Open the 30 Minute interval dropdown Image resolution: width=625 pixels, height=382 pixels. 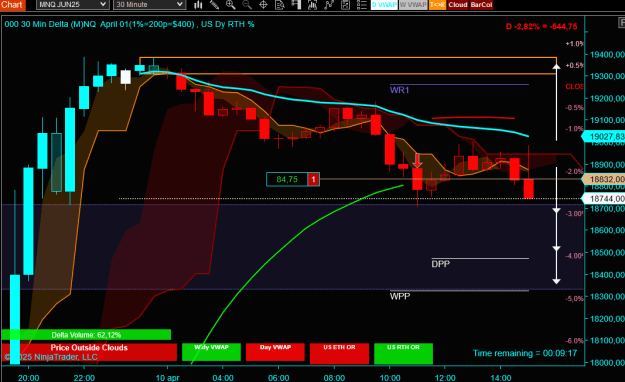point(149,4)
